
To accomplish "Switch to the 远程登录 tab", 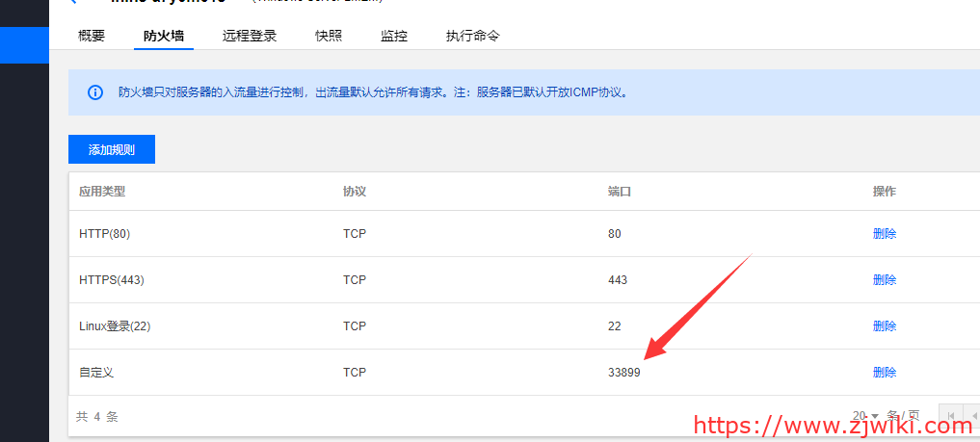I will coord(250,36).
